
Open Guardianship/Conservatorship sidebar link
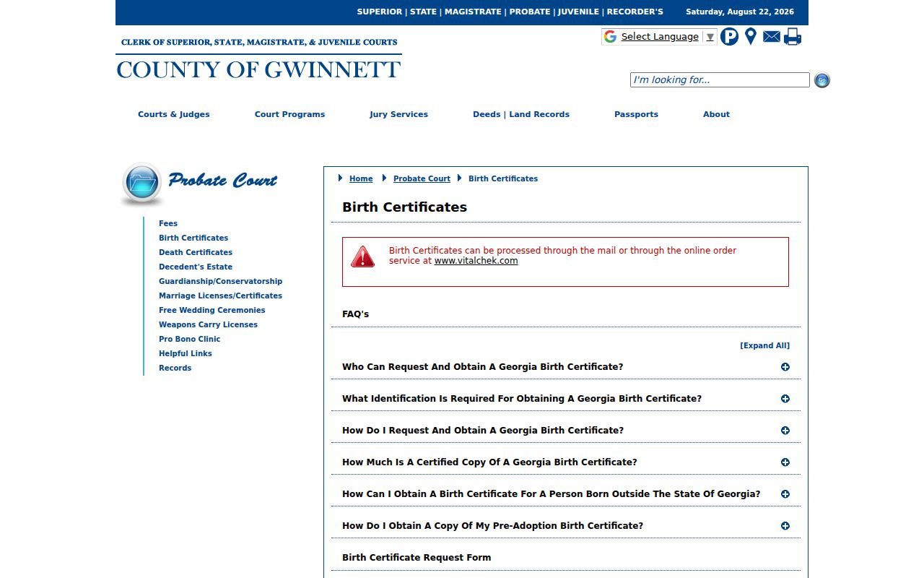(221, 281)
